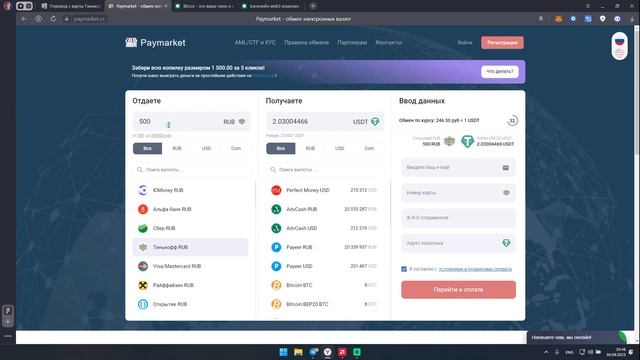
Task: Click the language flag selector icon
Action: coord(620,46)
